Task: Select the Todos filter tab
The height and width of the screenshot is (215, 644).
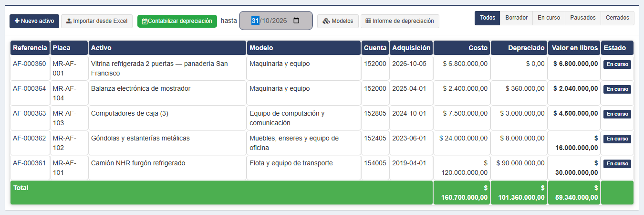Action: (x=487, y=18)
